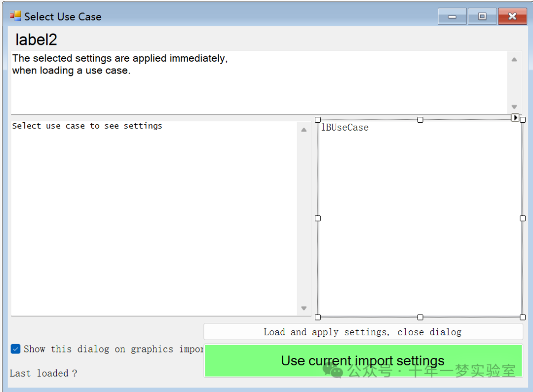This screenshot has width=533, height=392.
Task: Click the down arrow of the settings box scrollbar
Action: (x=304, y=308)
